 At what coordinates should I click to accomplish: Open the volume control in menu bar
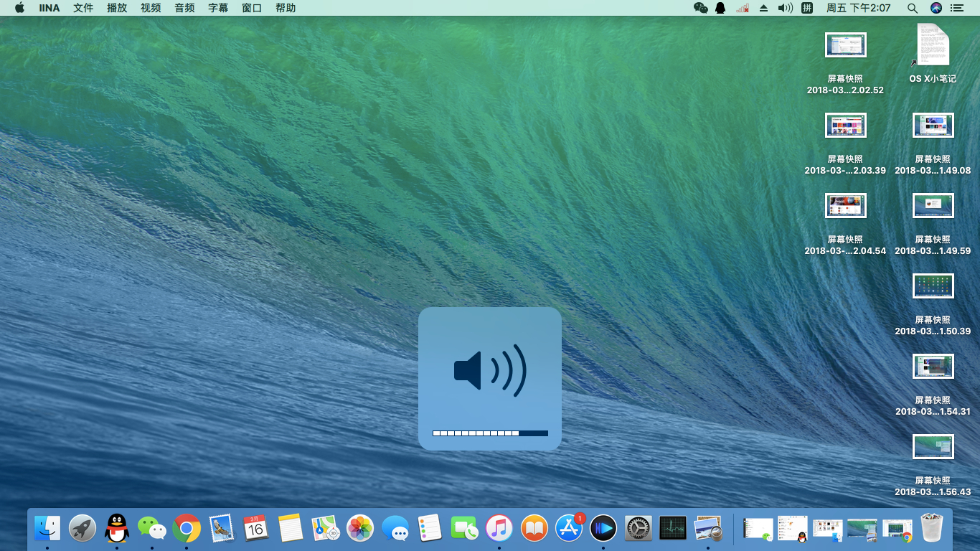(x=786, y=8)
